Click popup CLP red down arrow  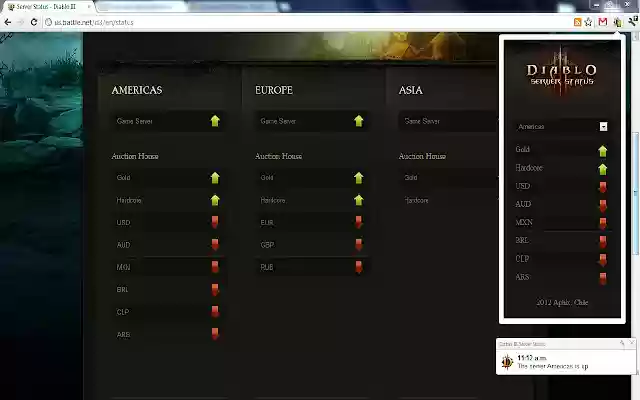602,260
